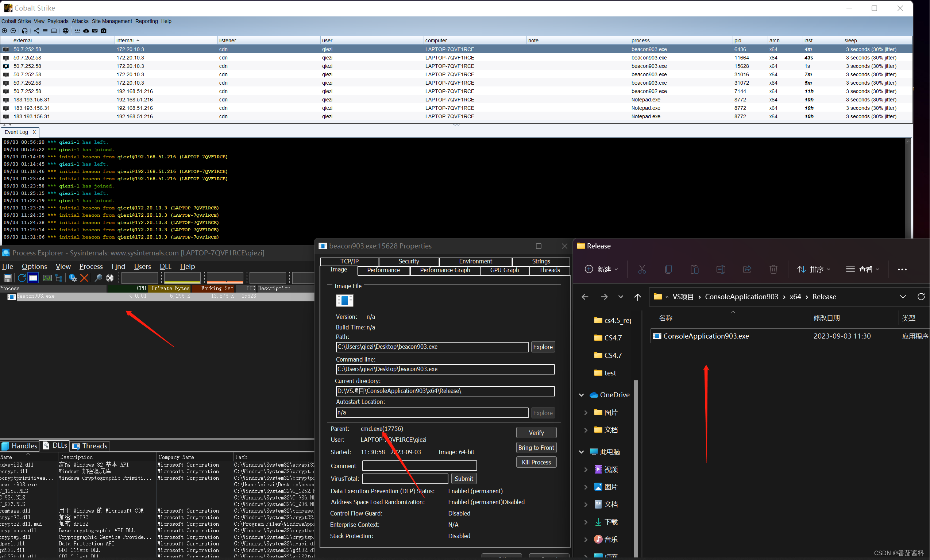Open the address bar history dropdown chevron

903,297
